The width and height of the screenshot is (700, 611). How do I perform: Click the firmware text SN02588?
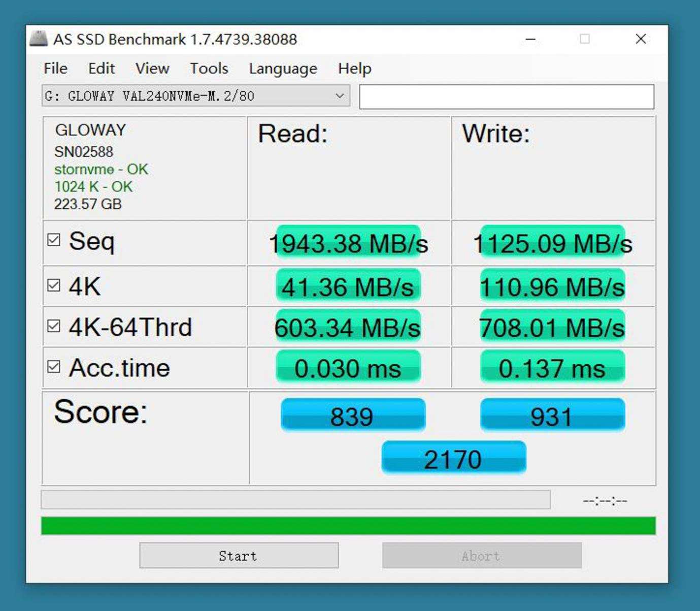tap(84, 151)
